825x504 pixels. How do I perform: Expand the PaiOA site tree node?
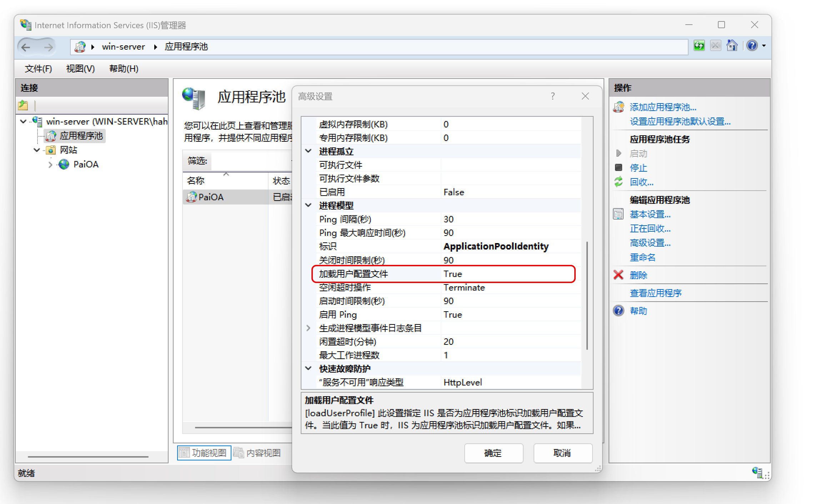pos(50,165)
